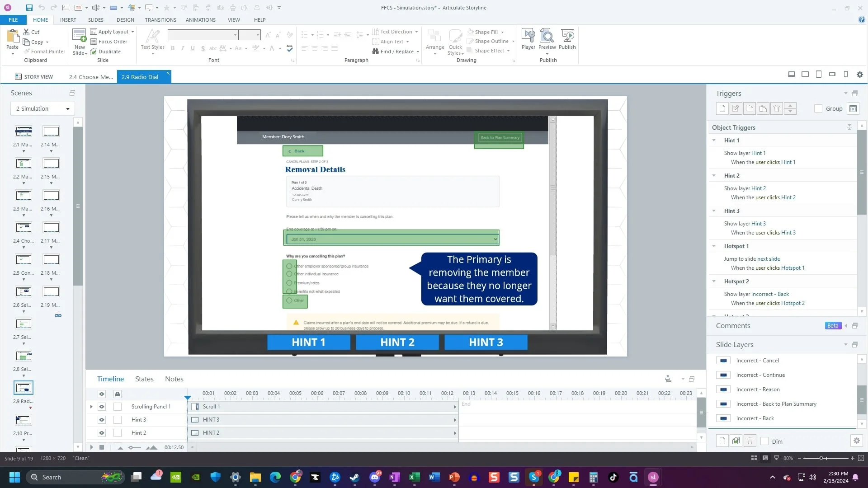Open the ANIMATIONS ribbon tab
The image size is (868, 488).
click(200, 20)
